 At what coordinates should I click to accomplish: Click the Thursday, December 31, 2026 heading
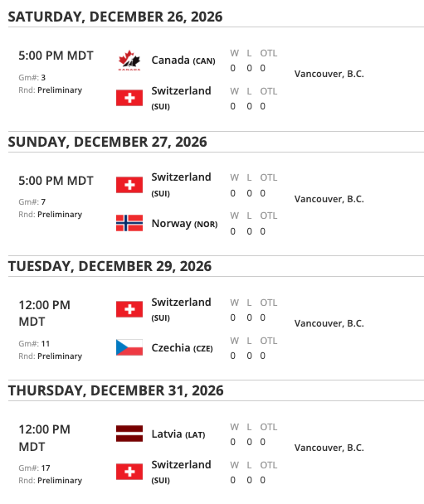[116, 390]
